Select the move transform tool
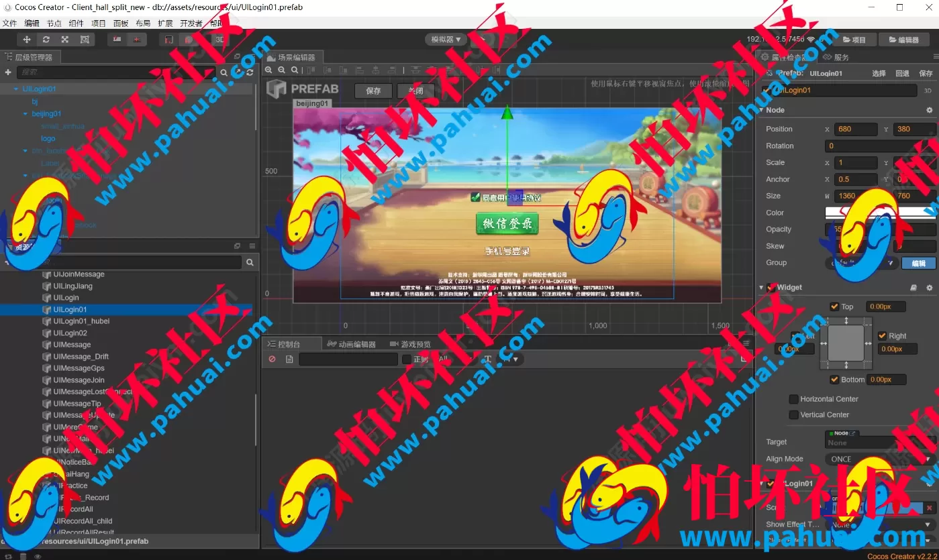 [x=27, y=40]
